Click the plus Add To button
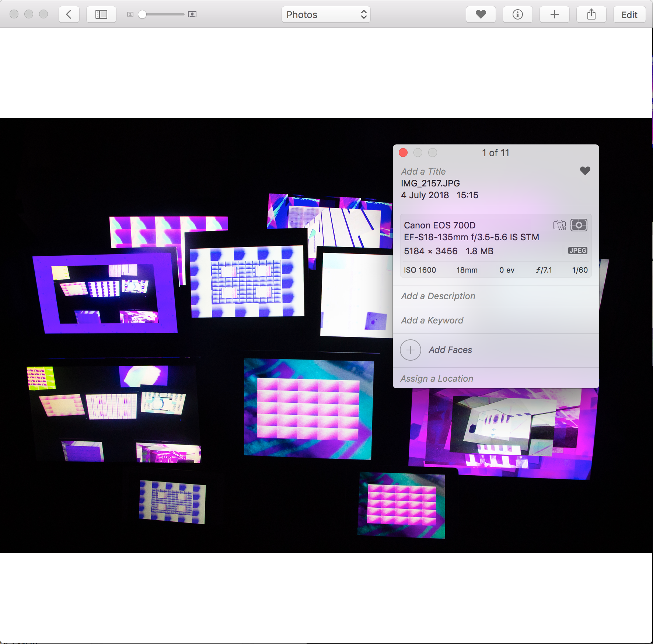The width and height of the screenshot is (653, 644). [x=554, y=14]
